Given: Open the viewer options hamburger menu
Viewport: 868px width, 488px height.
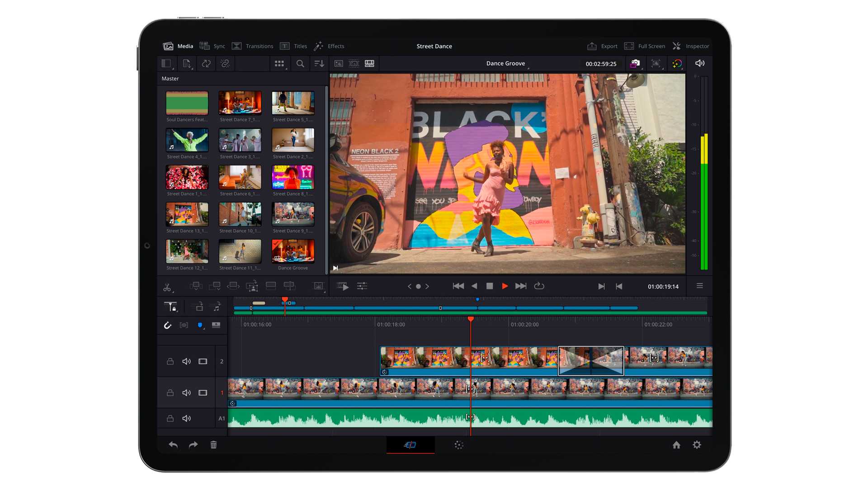Looking at the screenshot, I should tap(699, 286).
